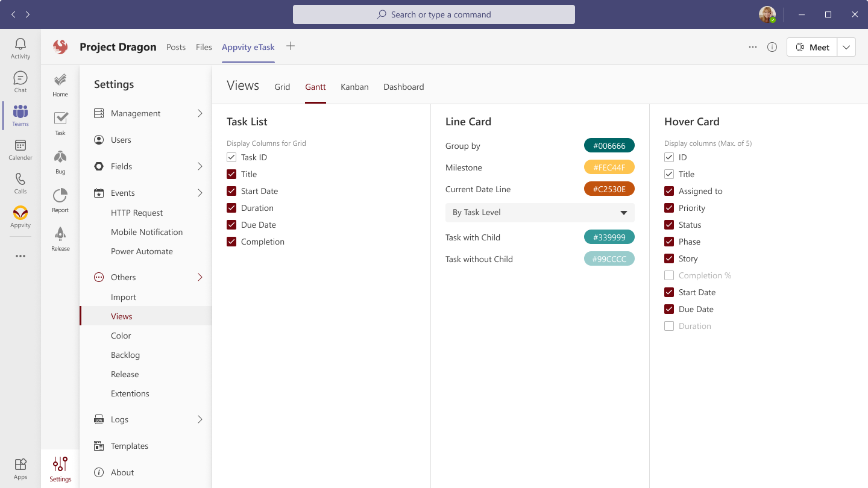
Task: Uncheck Assigned to in Hover Card
Action: pyautogui.click(x=669, y=191)
